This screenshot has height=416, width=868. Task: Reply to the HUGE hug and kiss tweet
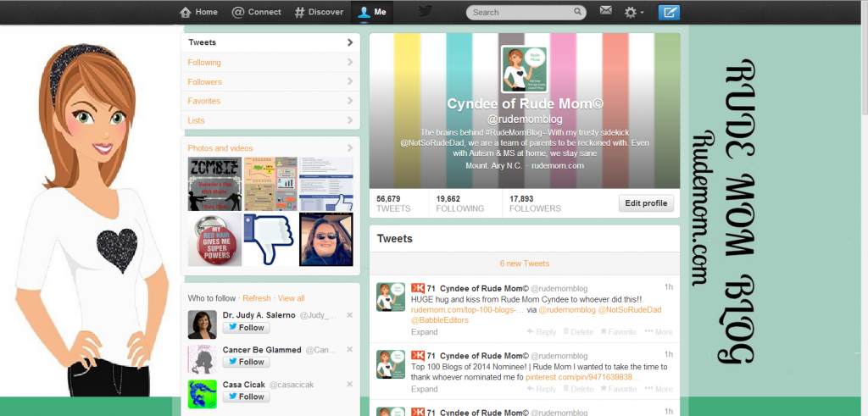coord(542,332)
